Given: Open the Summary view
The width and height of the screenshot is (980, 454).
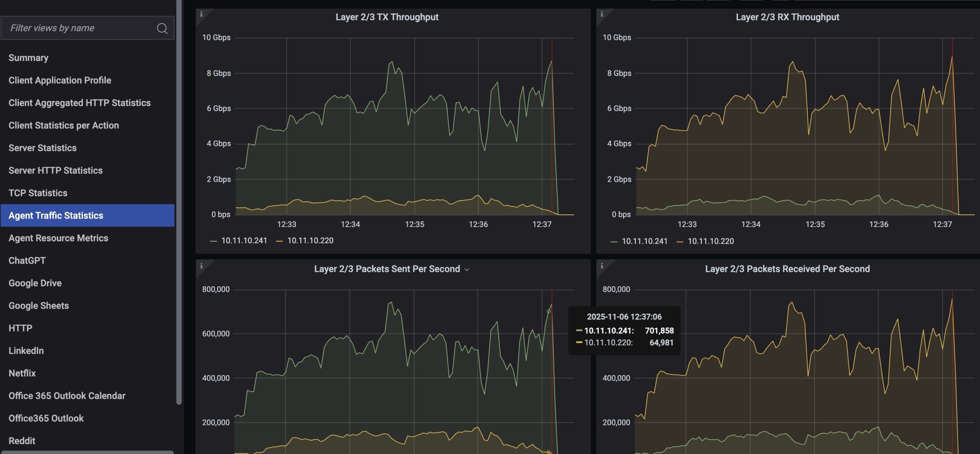Looking at the screenshot, I should [28, 58].
